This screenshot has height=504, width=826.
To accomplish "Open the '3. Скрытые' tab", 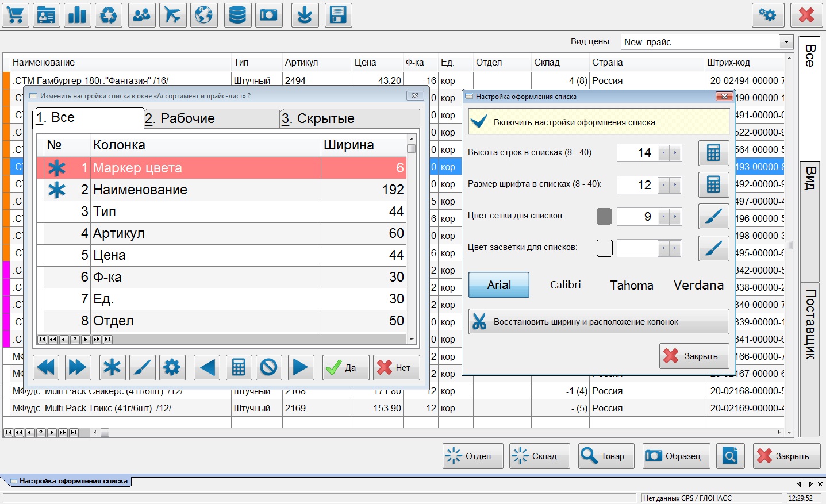I will [348, 118].
